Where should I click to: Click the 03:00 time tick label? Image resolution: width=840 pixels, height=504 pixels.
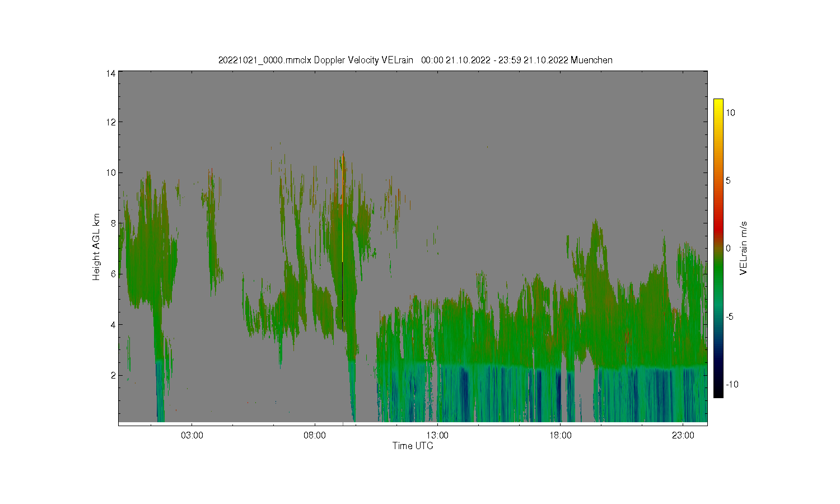click(x=192, y=435)
